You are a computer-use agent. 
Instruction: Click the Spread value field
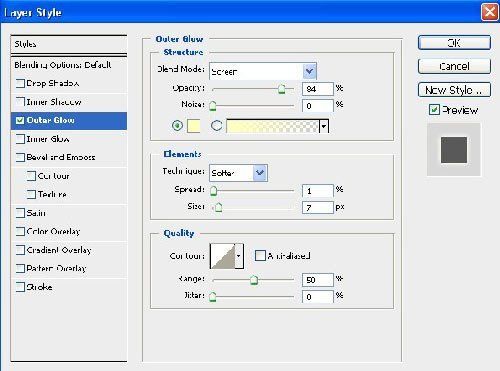(x=318, y=191)
